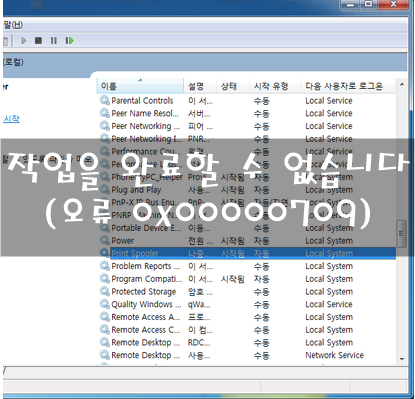Select the Parental Controls service gear icon
415x399 pixels.
(105, 100)
